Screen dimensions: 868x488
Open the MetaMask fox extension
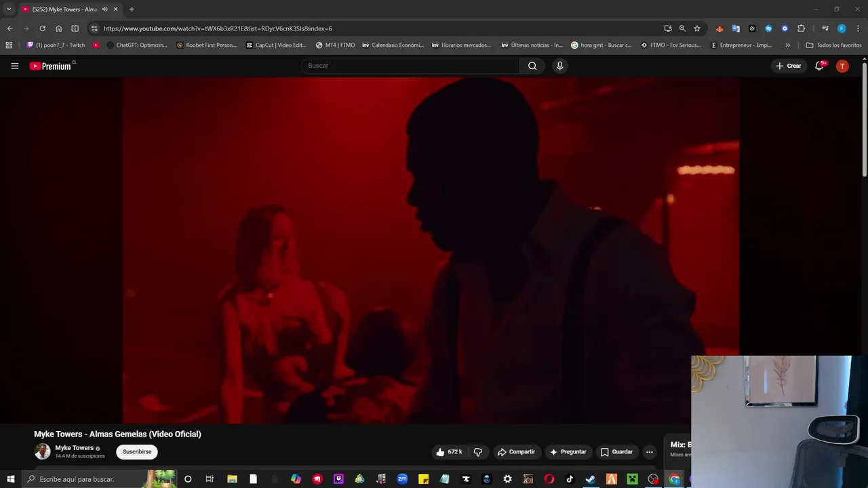719,28
